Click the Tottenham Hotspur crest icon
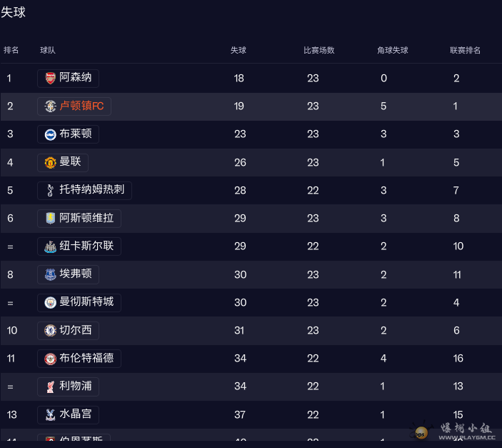Viewport: 502px width, 448px height. click(50, 190)
